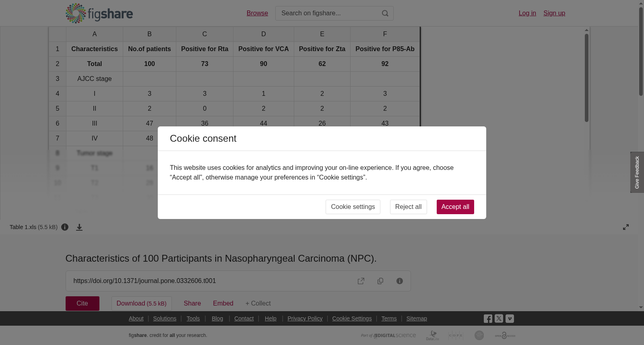Click the search magnifier icon
Screen dimensions: 644x345
385,13
